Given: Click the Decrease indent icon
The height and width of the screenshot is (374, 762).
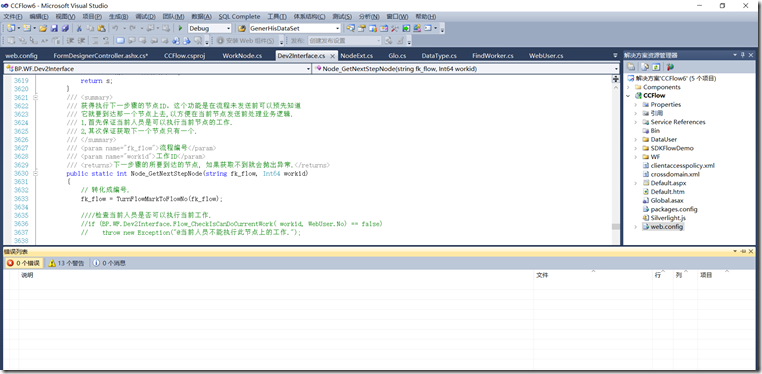Looking at the screenshot, I should tap(70, 41).
